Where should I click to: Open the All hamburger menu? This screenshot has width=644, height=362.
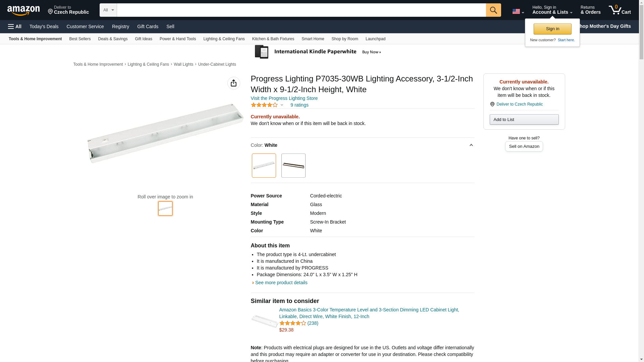click(15, 26)
